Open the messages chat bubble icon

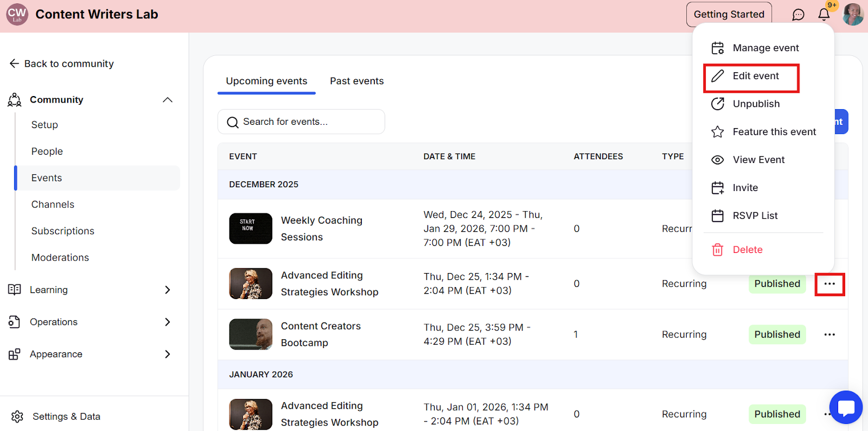[x=798, y=15]
